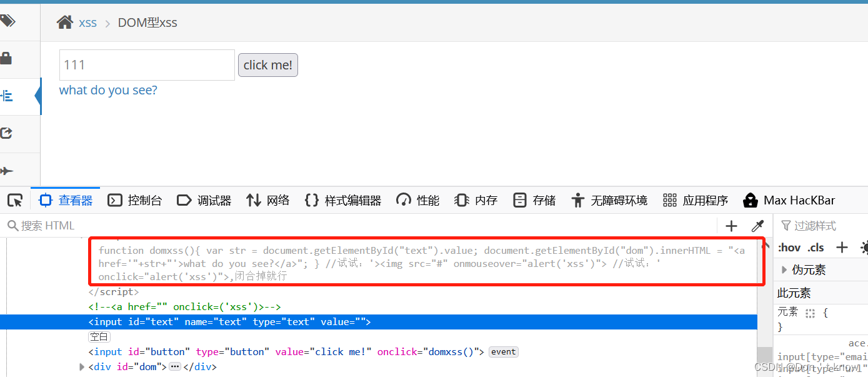Select the function domxss script text

(x=422, y=263)
